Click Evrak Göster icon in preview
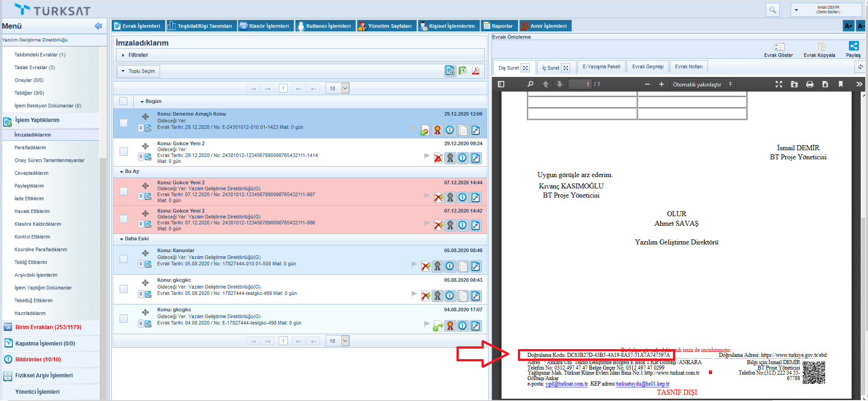868x401 pixels. coord(779,47)
